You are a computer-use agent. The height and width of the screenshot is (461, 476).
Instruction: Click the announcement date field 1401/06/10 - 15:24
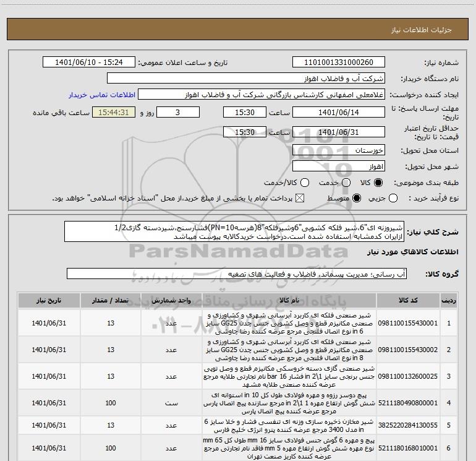pos(88,62)
